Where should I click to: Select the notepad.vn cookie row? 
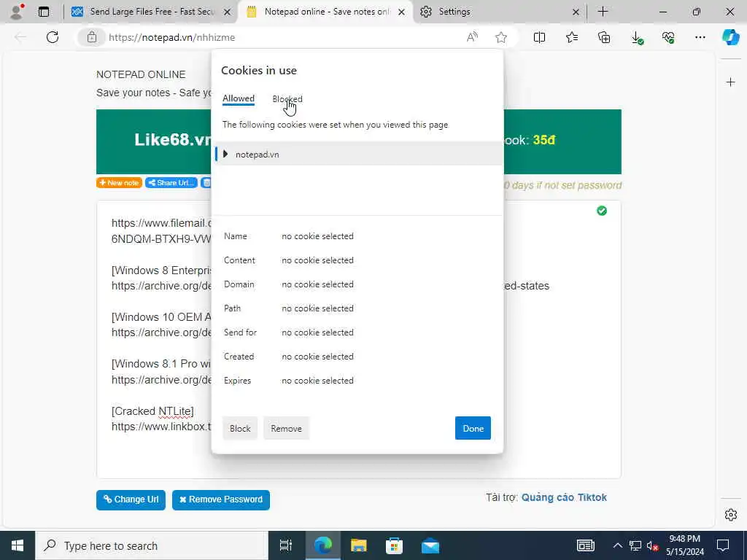pos(359,155)
